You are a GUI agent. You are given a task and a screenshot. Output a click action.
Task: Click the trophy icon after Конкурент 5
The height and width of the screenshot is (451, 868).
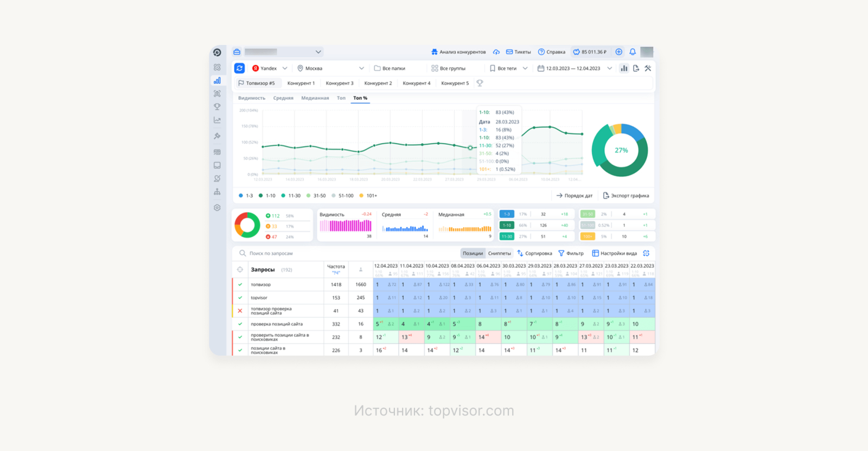click(x=480, y=83)
